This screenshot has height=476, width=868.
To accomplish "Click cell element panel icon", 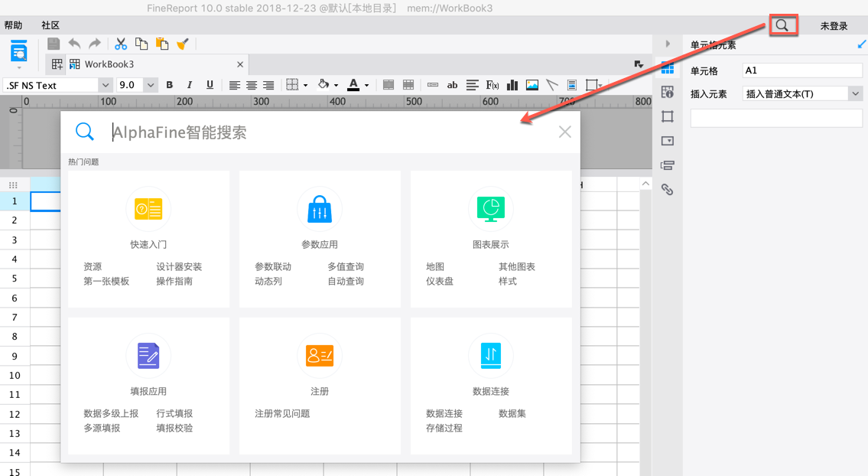I will (x=668, y=68).
